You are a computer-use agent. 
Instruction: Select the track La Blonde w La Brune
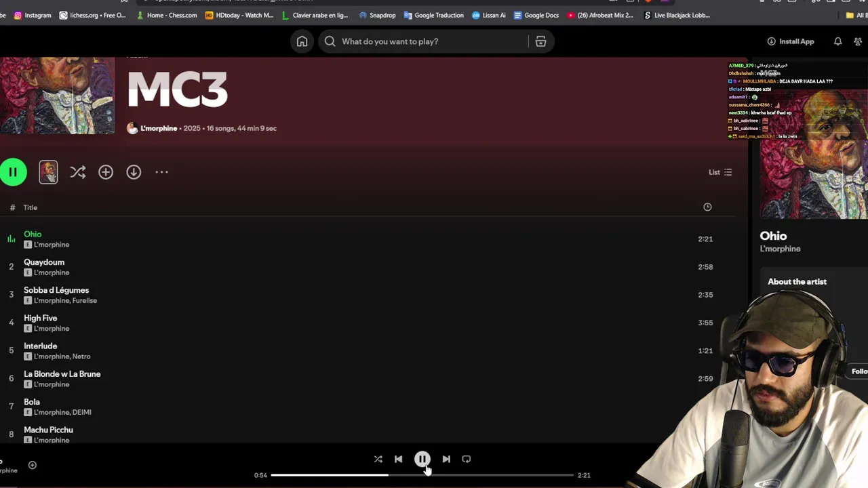pos(62,374)
